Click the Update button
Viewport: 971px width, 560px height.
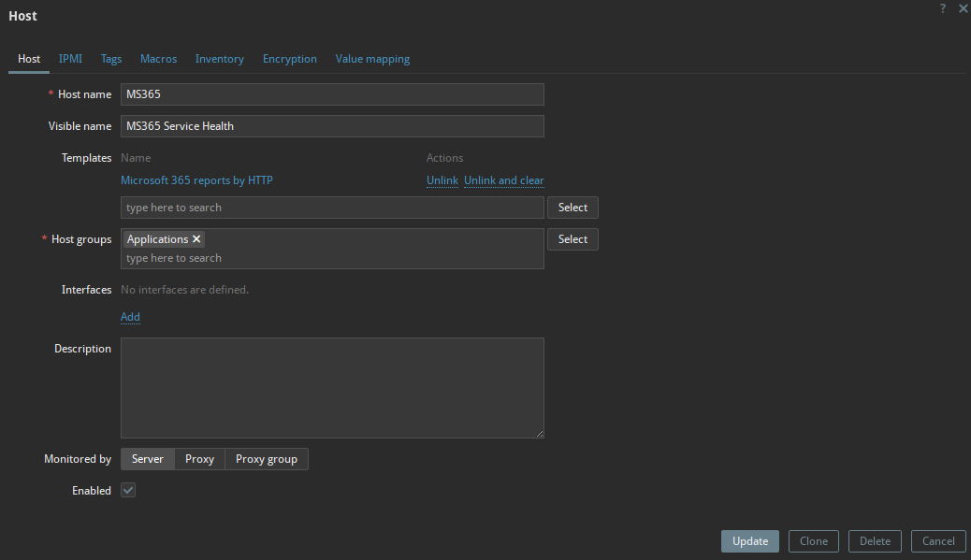[749, 541]
